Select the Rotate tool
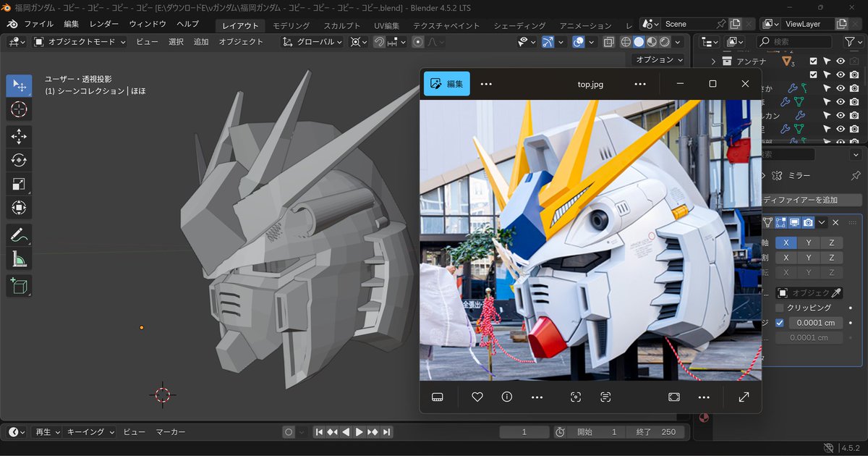 click(x=19, y=160)
